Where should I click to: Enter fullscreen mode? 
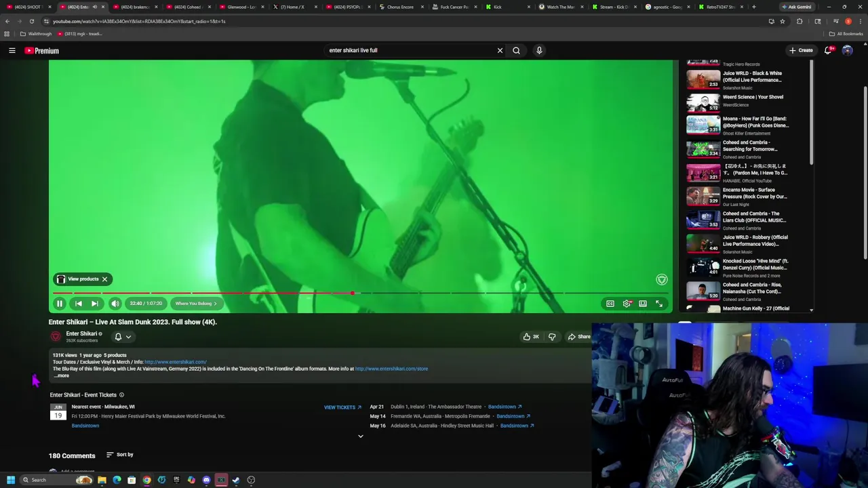659,304
